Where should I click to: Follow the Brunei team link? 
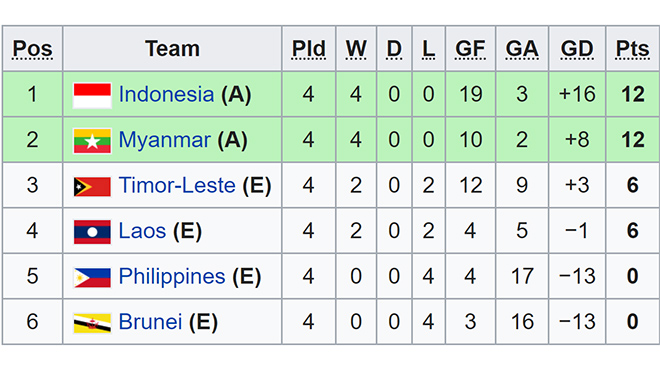pos(150,322)
